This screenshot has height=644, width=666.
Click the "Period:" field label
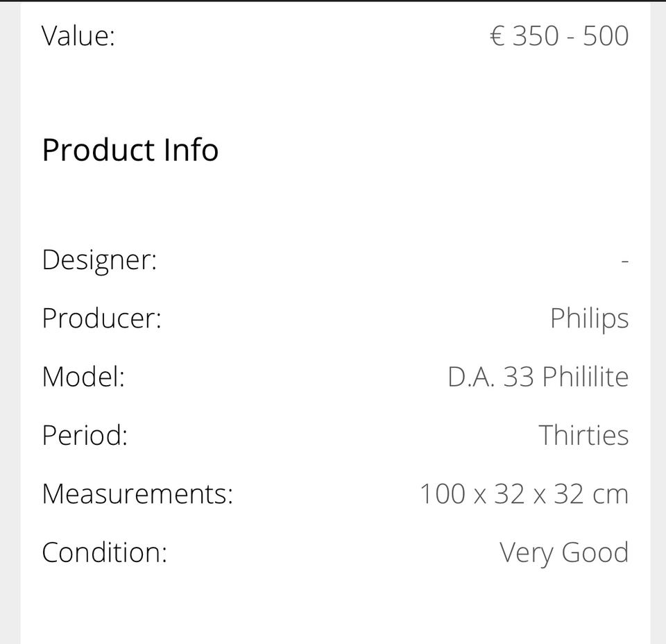pyautogui.click(x=85, y=435)
